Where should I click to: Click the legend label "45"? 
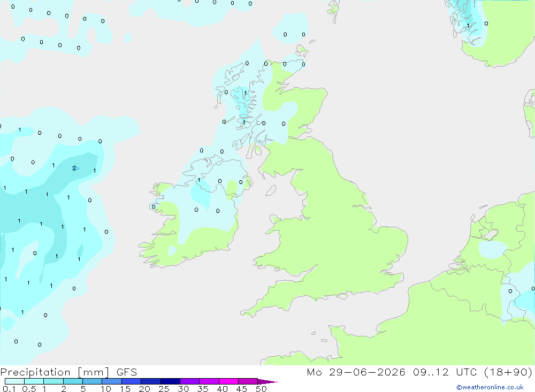[x=242, y=389]
